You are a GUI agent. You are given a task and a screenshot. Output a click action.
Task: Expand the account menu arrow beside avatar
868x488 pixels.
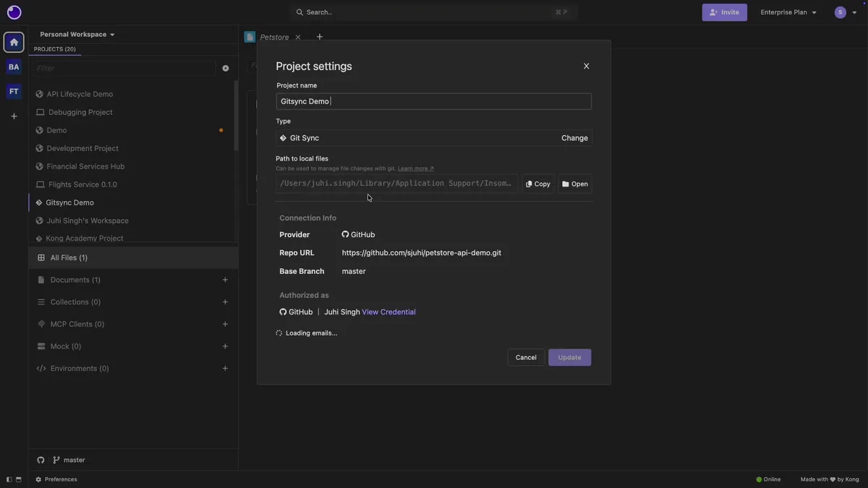point(854,12)
